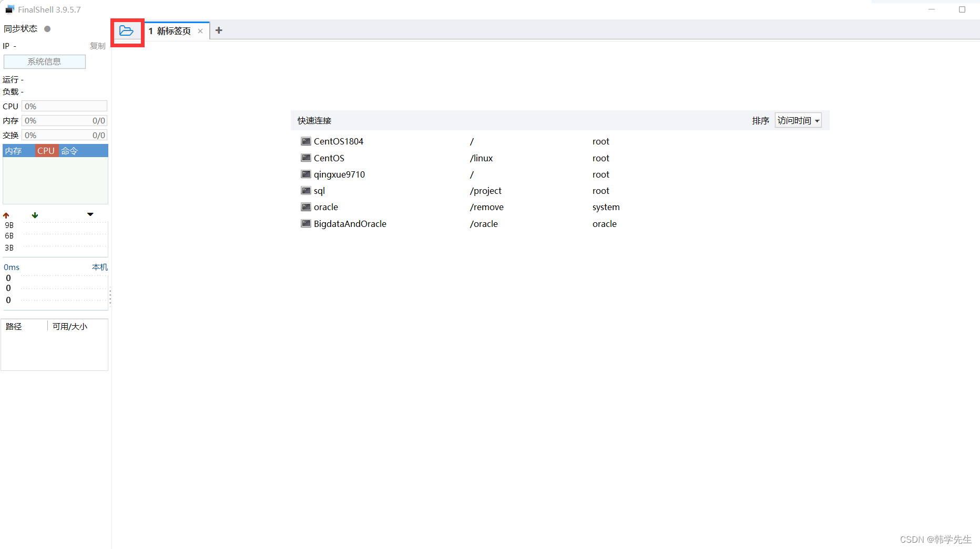The height and width of the screenshot is (549, 980).
Task: Click the /remove path cell
Action: (487, 207)
